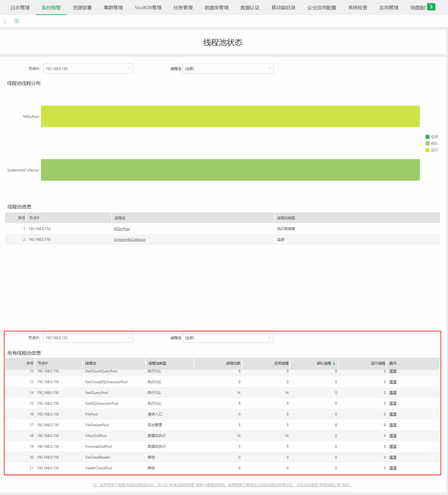Open the MQryPool link in table
The width and height of the screenshot is (448, 495).
click(122, 229)
